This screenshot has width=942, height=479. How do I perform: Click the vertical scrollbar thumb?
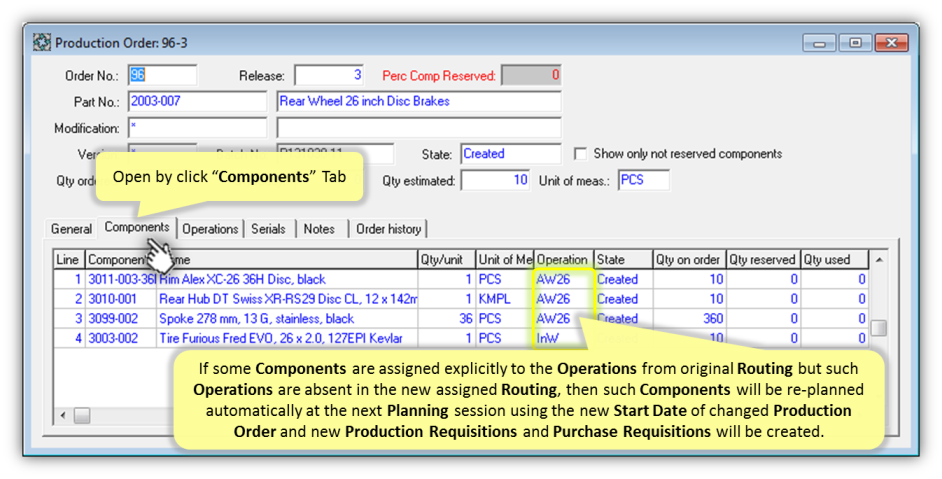(879, 328)
